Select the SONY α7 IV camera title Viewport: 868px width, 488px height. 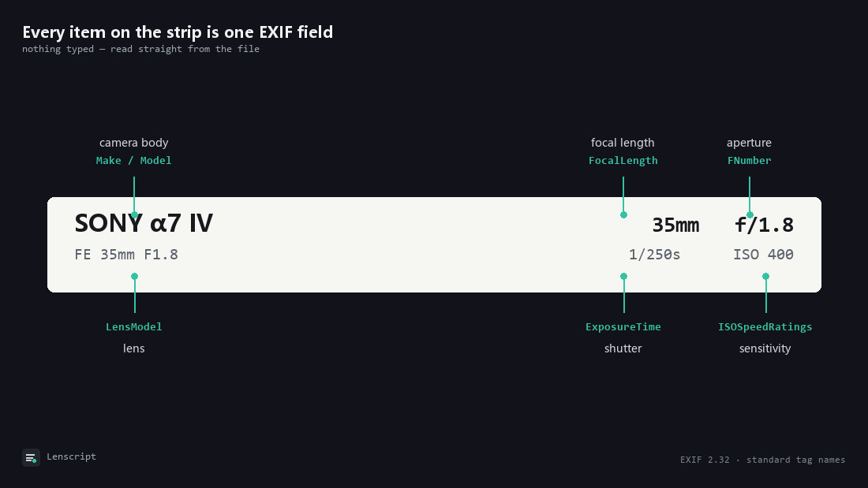144,223
